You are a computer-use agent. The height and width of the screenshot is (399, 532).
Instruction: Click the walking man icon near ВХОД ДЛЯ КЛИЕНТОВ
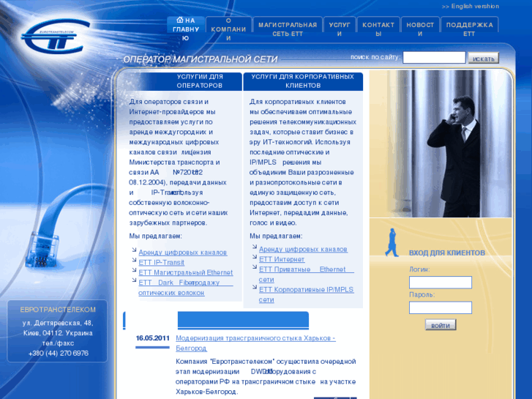pyautogui.click(x=391, y=242)
